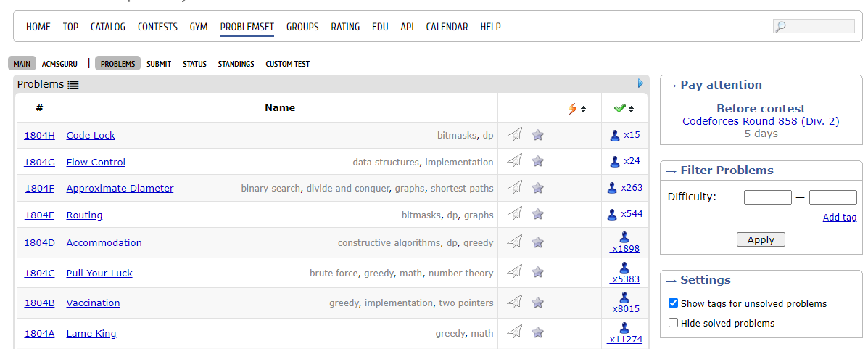Click the blue arrow at Problems panel corner
Viewport: 868px width, 349px height.
coord(640,84)
